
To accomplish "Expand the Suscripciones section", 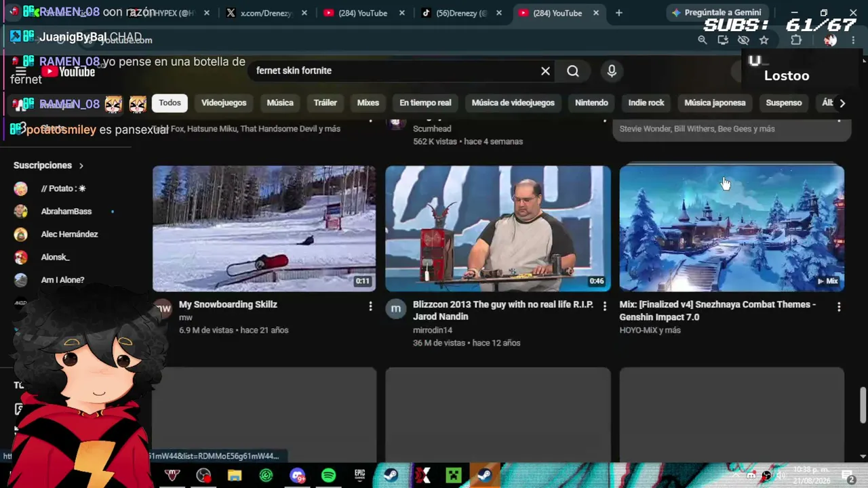I will [49, 165].
